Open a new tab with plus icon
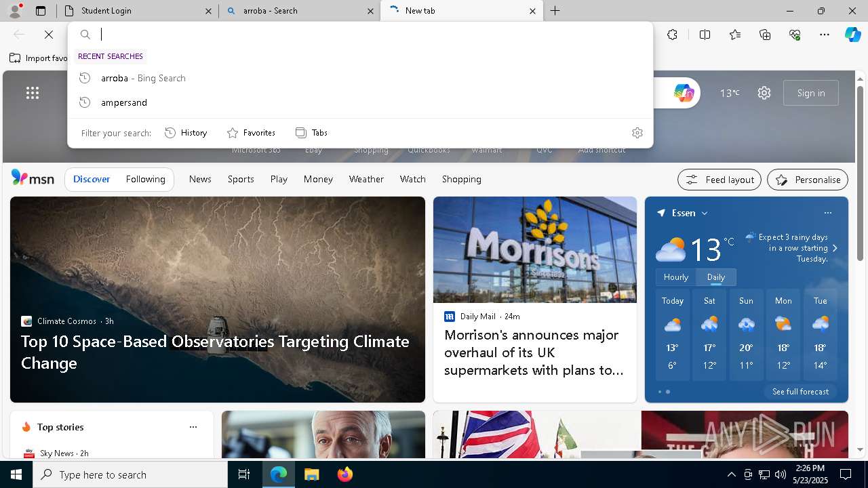868x488 pixels. 555,11
